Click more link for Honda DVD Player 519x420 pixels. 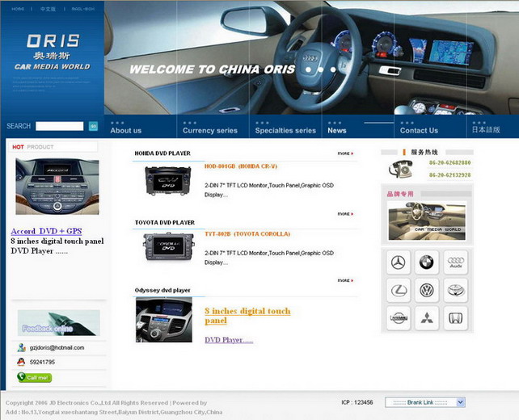point(345,153)
